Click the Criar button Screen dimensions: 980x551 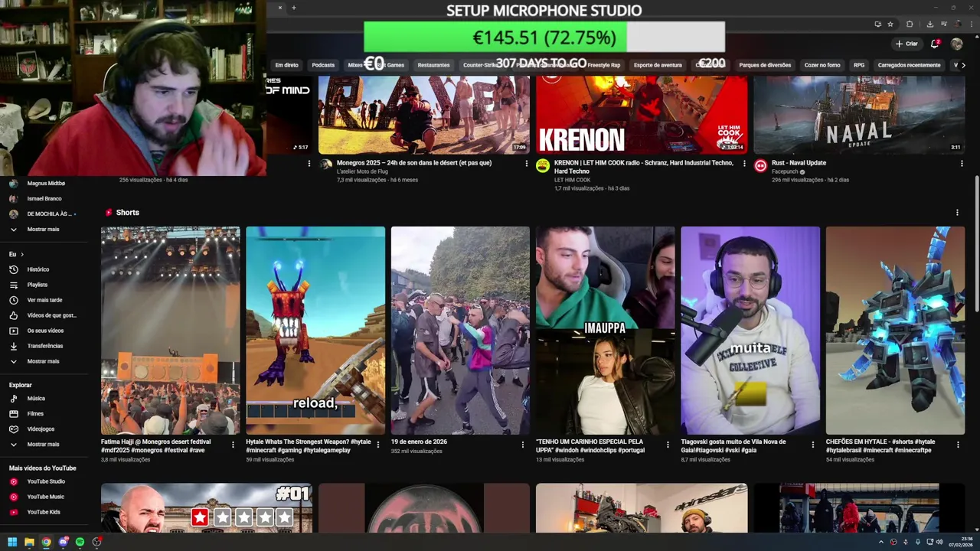point(906,44)
